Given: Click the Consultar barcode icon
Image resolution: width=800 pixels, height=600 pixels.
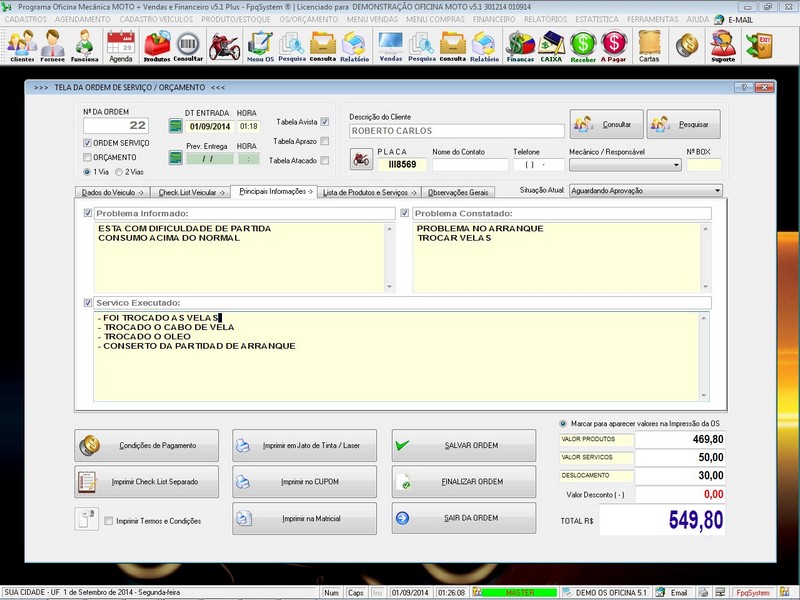Looking at the screenshot, I should (x=188, y=45).
